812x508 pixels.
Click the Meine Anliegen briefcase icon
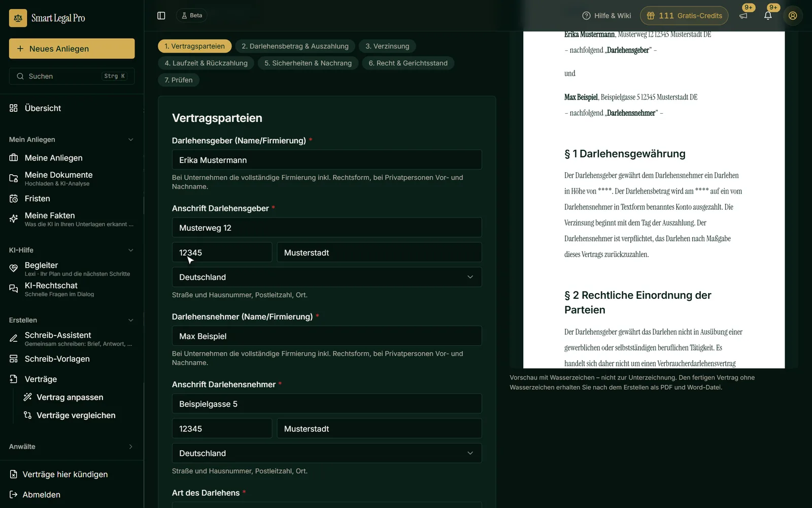[14, 158]
